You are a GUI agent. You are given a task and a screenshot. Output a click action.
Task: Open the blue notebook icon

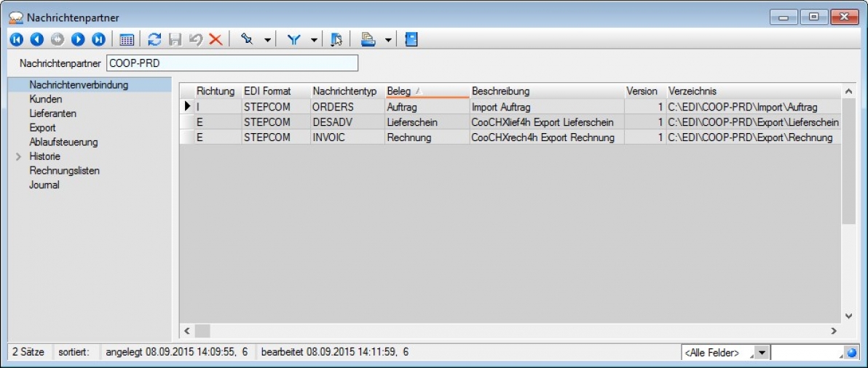tap(411, 40)
